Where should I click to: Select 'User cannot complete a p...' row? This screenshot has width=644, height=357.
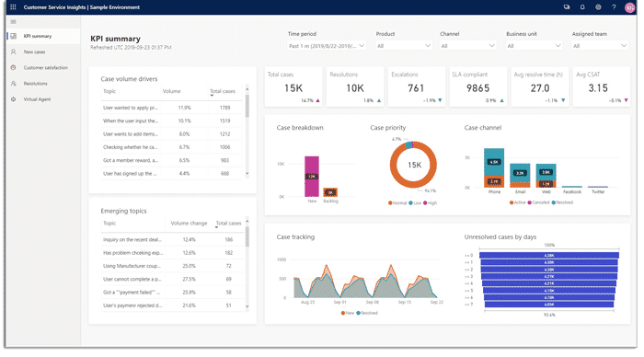(x=172, y=279)
